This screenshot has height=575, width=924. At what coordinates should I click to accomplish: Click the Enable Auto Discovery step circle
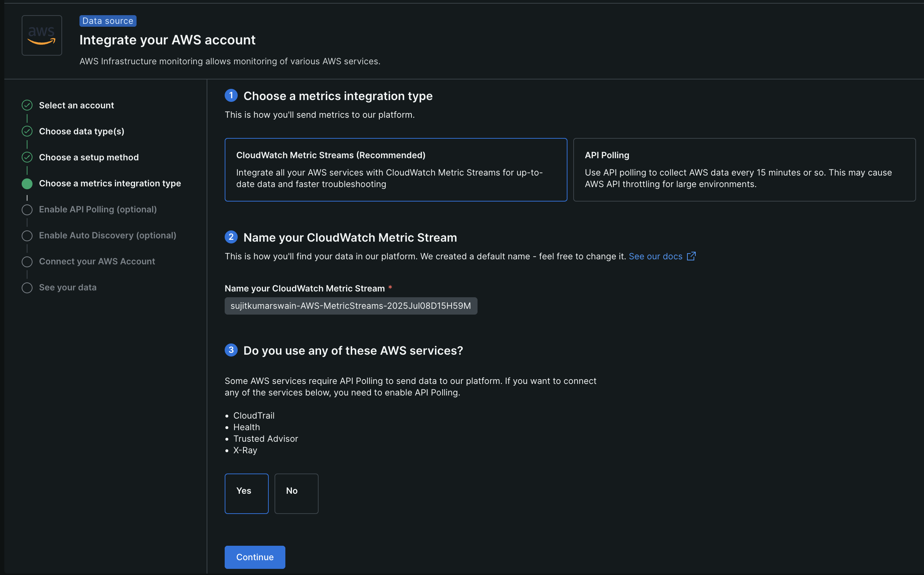(27, 236)
